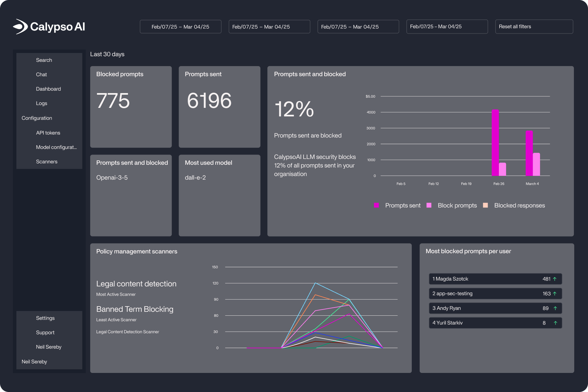The width and height of the screenshot is (588, 392).
Task: Toggle the Prompts sent legend marker
Action: click(x=377, y=206)
